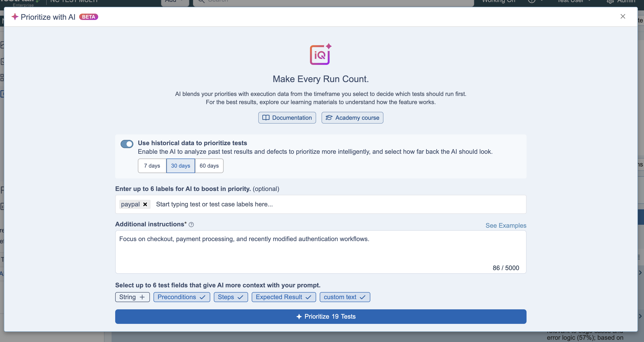Select the 30 days timeframe
644x342 pixels.
[x=181, y=166]
